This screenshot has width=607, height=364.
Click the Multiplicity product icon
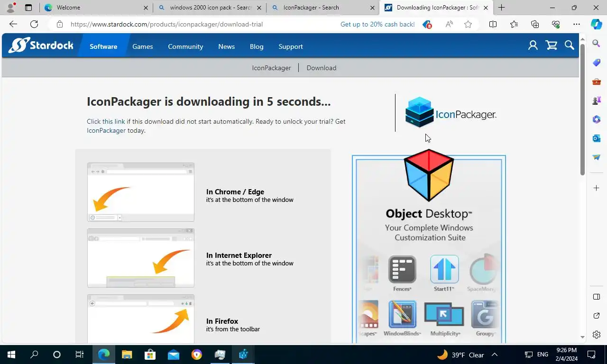click(444, 314)
